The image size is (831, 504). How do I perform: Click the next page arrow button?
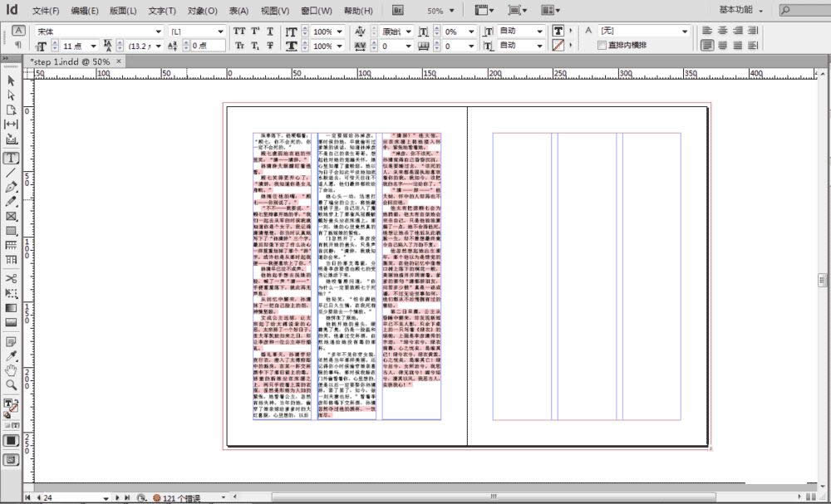[x=117, y=498]
